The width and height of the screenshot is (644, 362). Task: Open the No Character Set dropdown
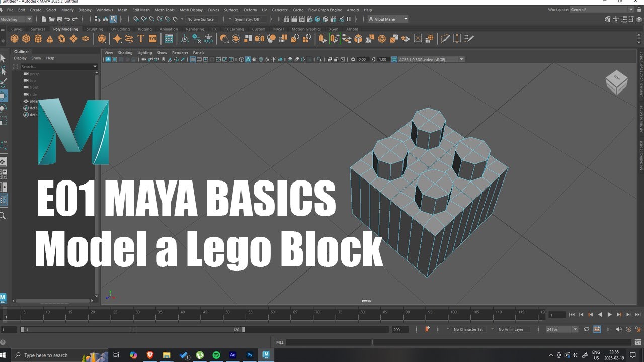[x=468, y=329]
